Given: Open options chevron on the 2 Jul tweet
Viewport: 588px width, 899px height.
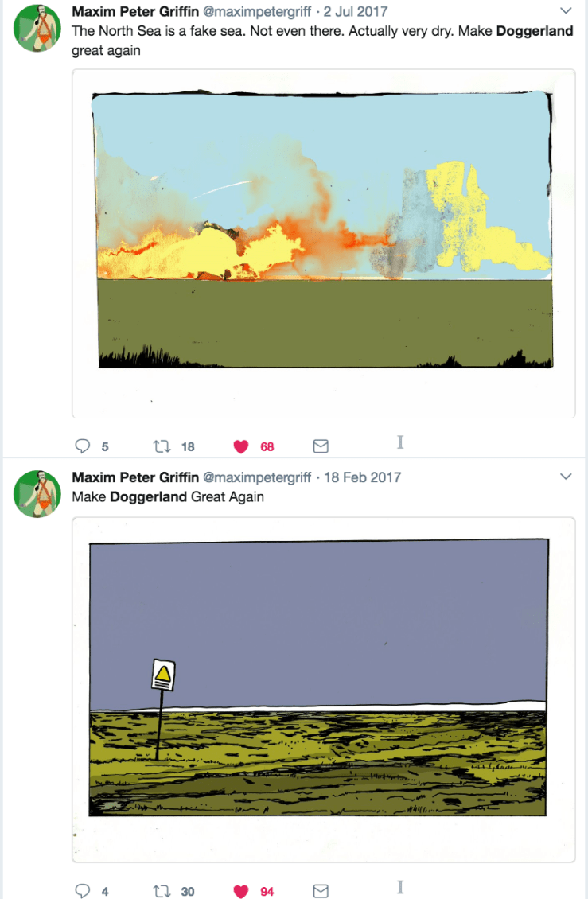Looking at the screenshot, I should [566, 11].
